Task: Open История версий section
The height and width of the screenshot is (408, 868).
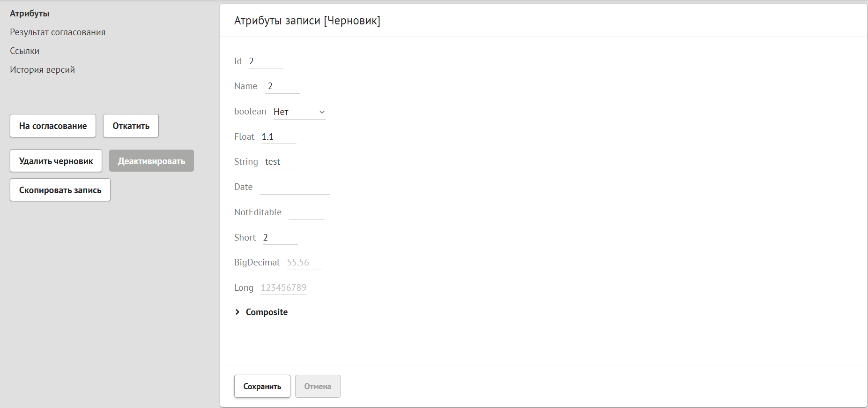Action: [43, 70]
